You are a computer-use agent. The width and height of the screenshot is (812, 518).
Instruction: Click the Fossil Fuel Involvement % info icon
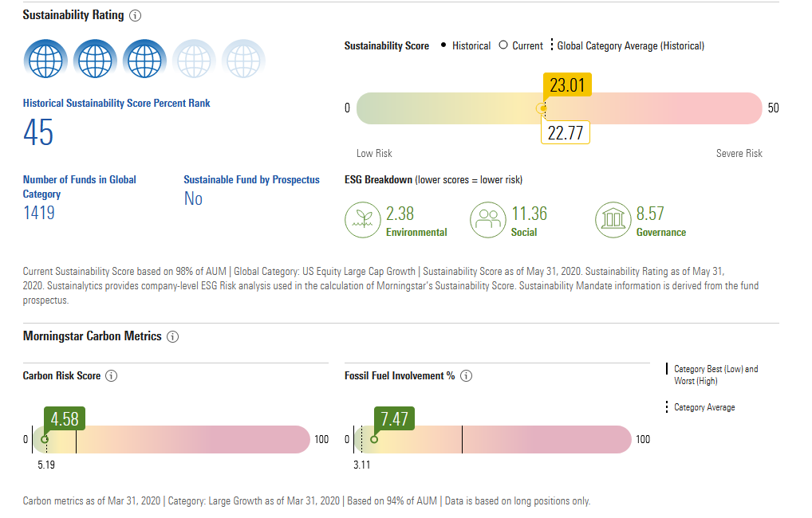[x=467, y=376]
